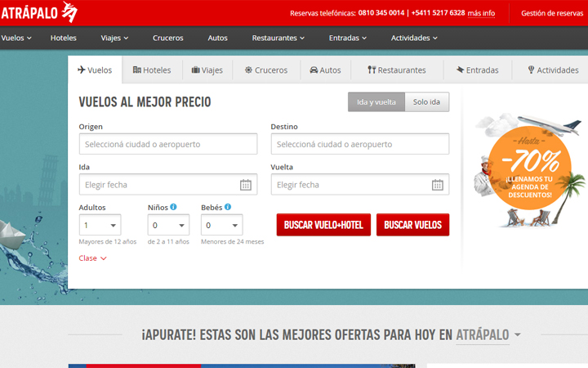Viewport: 588px width, 368px height.
Task: Switch to the Restaurantes search tab
Action: pos(397,70)
